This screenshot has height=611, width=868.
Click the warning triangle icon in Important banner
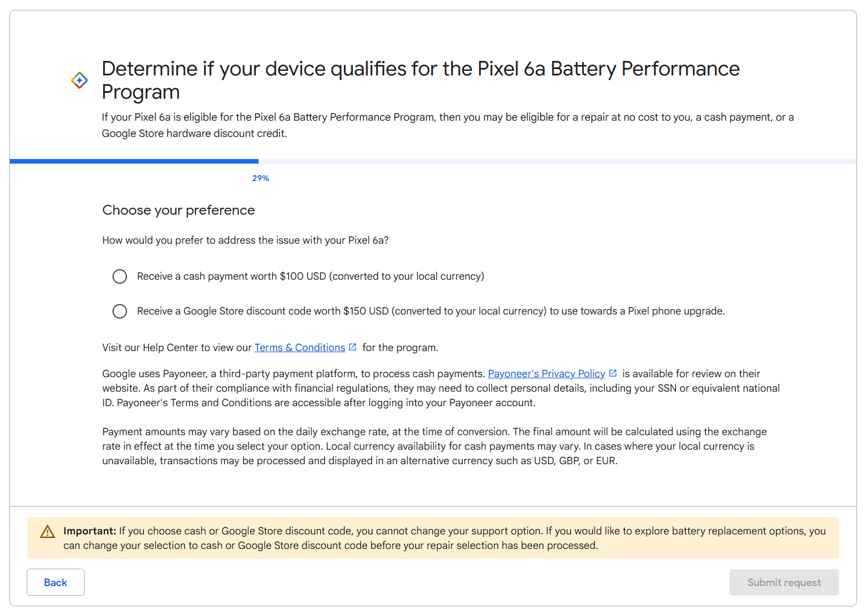pos(48,532)
